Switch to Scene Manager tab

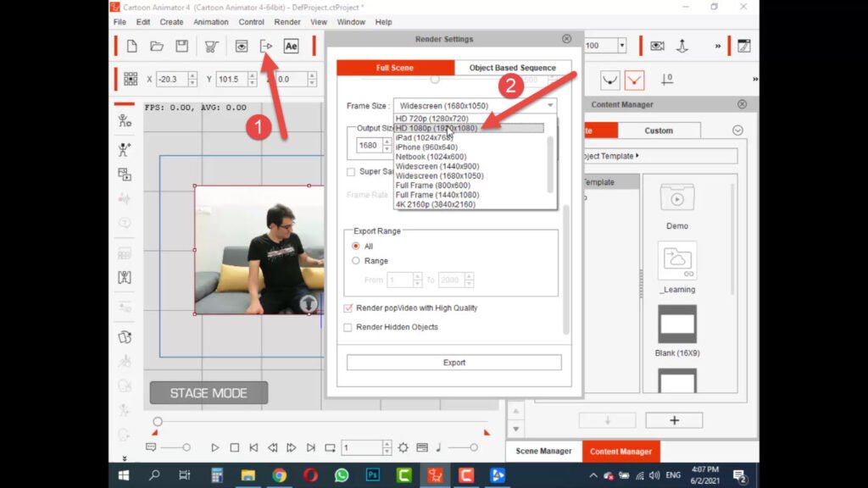(x=543, y=452)
